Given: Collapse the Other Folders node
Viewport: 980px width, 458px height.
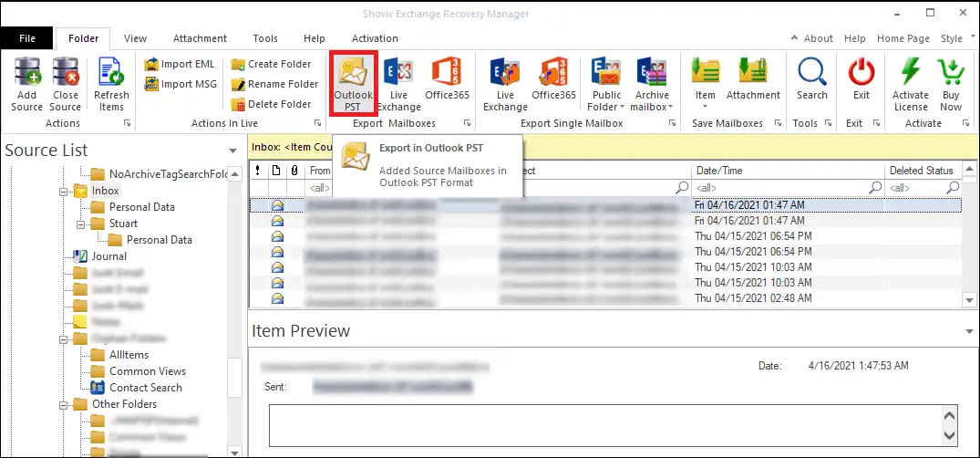Looking at the screenshot, I should (x=63, y=405).
